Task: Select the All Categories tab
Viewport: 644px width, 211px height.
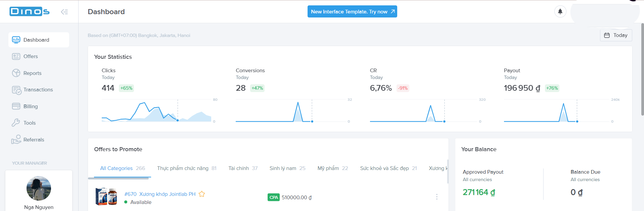Action: (122, 168)
